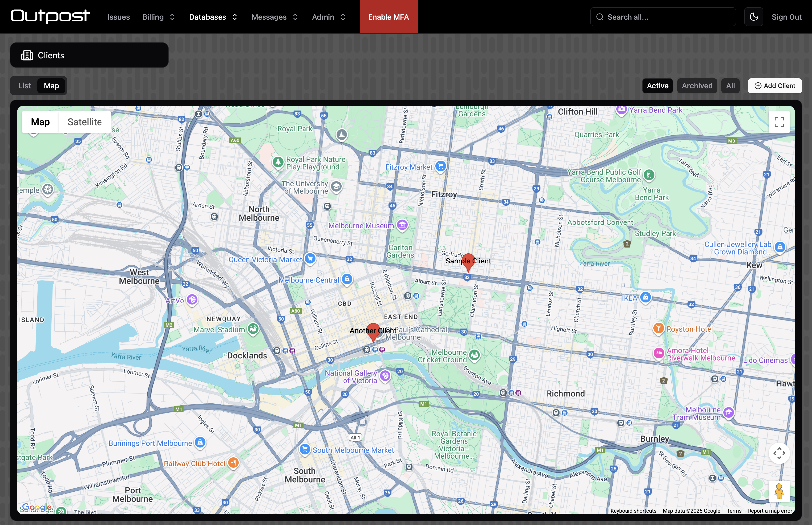The image size is (812, 525).
Task: Select the All clients filter
Action: point(730,86)
